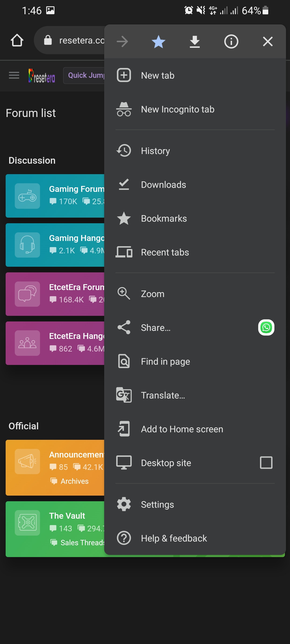Open a New tab
The width and height of the screenshot is (290, 644).
[195, 75]
